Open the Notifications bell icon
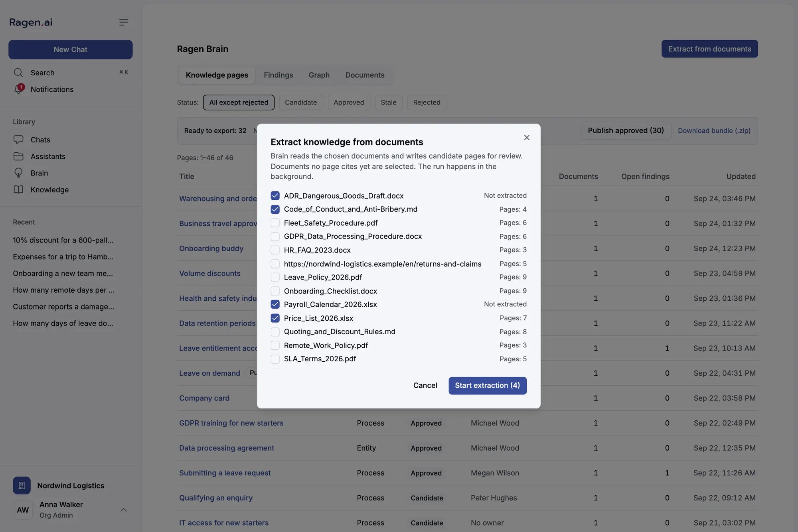798x532 pixels. click(x=18, y=89)
